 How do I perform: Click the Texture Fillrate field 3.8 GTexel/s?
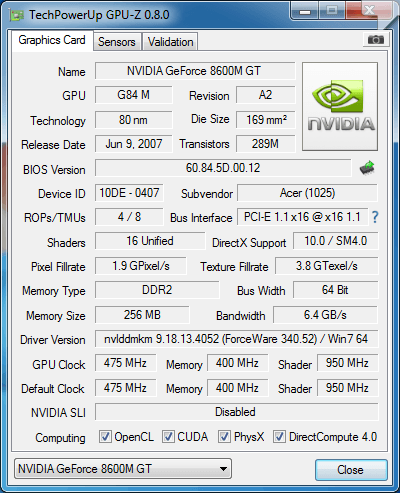(327, 266)
